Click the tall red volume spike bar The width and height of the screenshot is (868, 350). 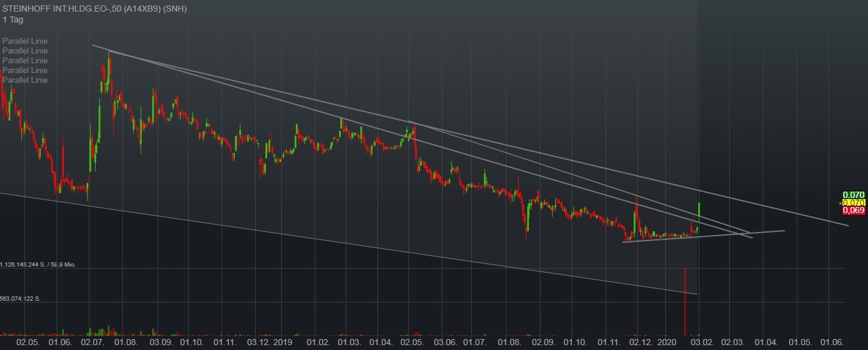tap(685, 301)
